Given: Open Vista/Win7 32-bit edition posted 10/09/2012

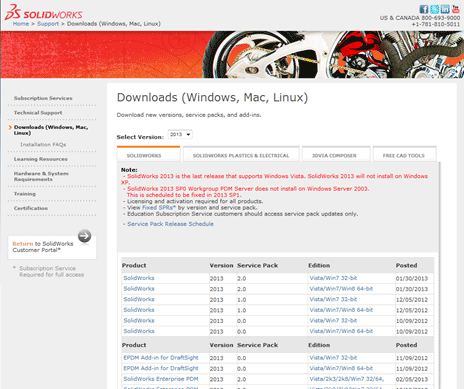Looking at the screenshot, I should (x=333, y=321).
